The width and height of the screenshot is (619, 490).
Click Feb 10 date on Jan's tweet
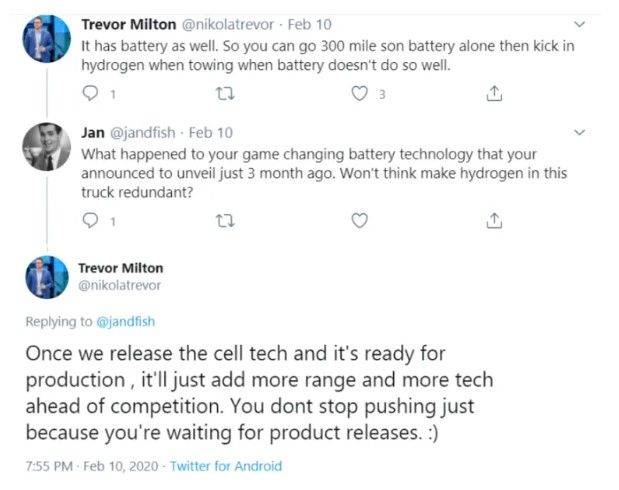[210, 132]
